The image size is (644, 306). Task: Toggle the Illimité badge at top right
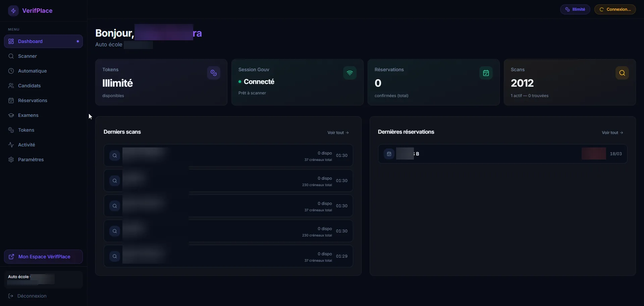(575, 9)
